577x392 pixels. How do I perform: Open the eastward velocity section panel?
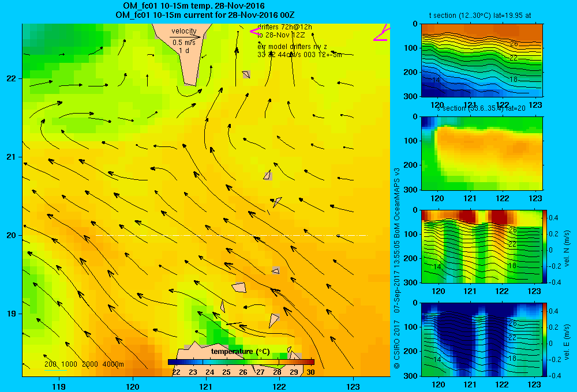coord(482,340)
